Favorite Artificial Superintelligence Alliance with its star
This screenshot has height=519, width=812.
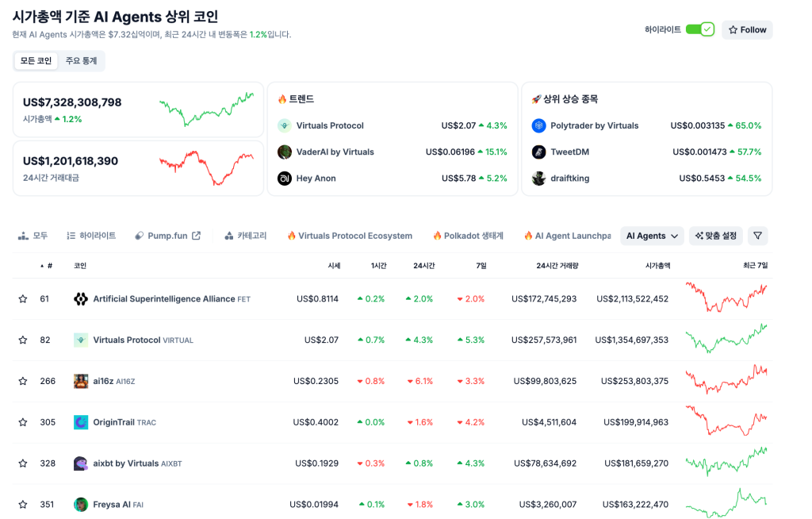point(23,298)
